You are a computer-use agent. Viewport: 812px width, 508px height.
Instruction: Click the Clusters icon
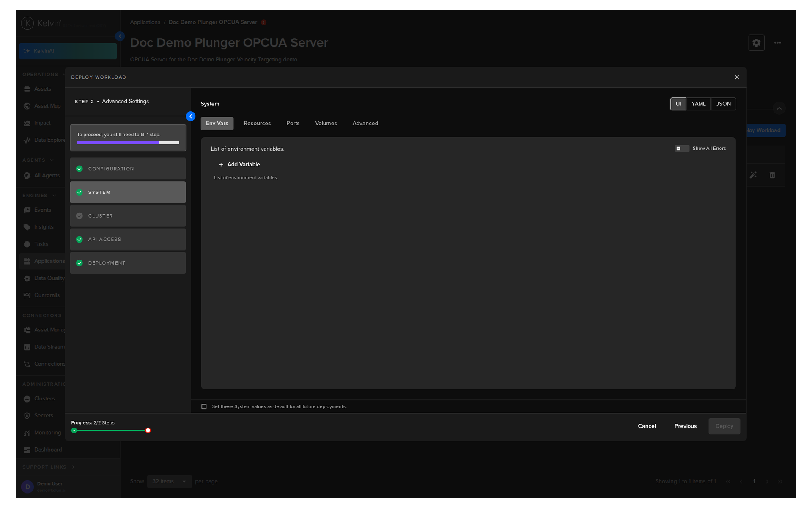coord(27,399)
